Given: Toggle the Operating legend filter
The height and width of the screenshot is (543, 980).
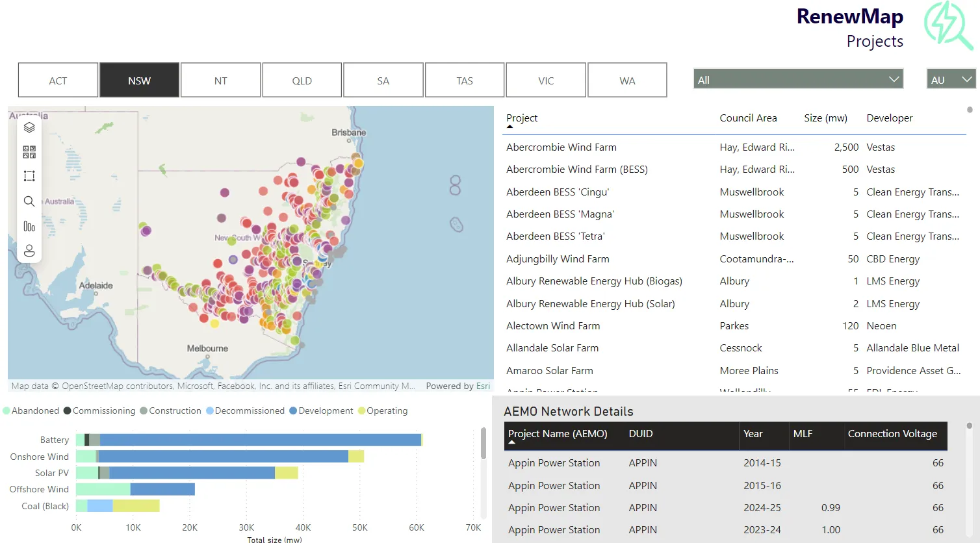Looking at the screenshot, I should [384, 410].
